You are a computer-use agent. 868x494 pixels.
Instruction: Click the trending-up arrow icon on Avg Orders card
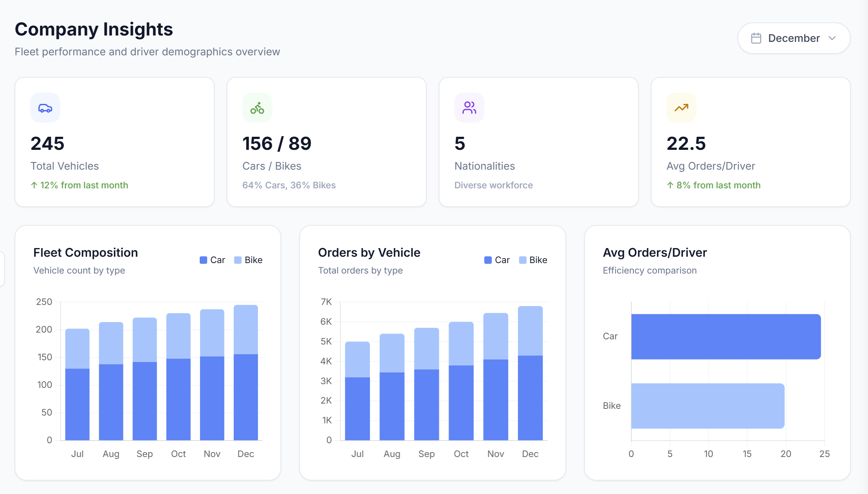tap(681, 108)
